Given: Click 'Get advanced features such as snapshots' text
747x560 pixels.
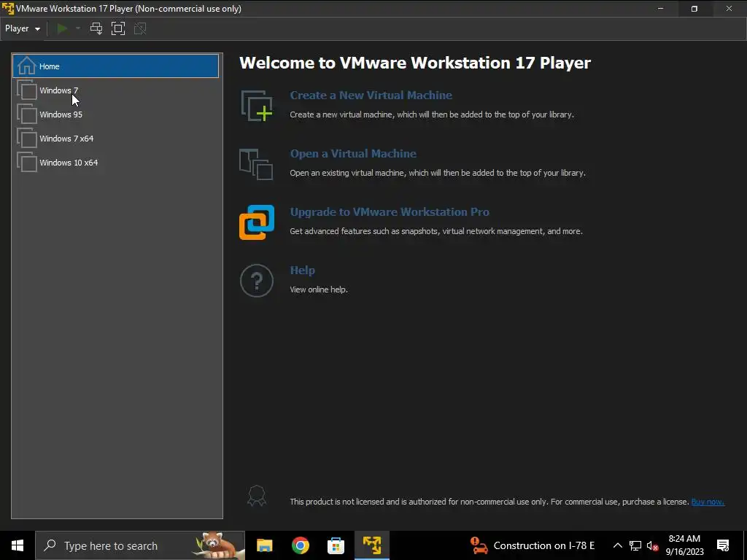Looking at the screenshot, I should 436,231.
